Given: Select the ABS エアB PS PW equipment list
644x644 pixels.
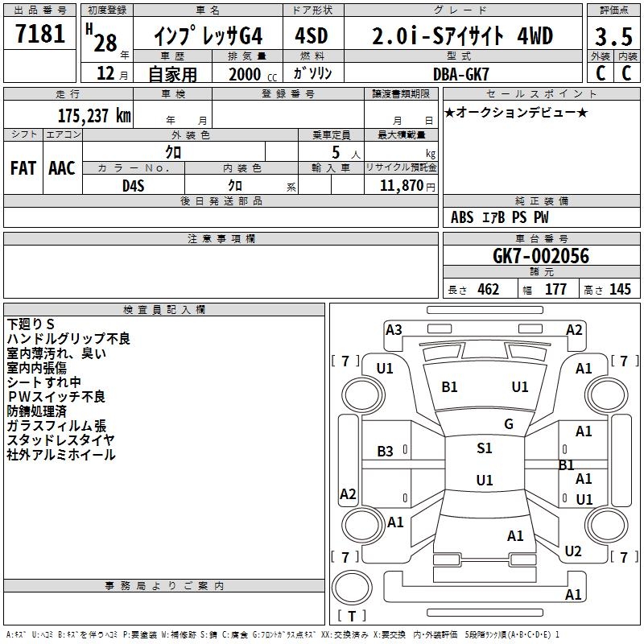Looking at the screenshot, I should coord(499,217).
